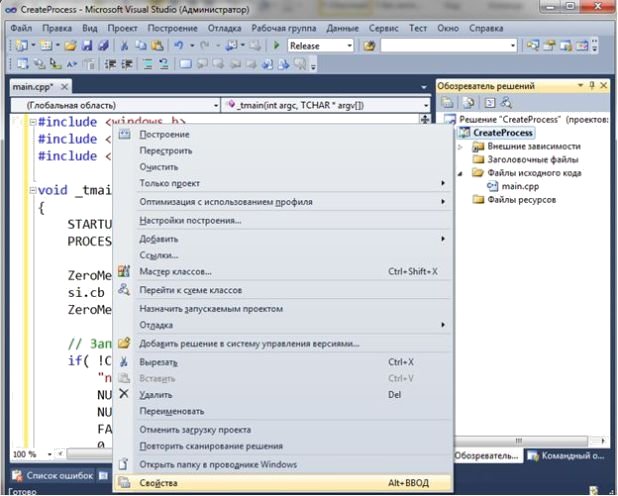Collapse the void _tmain code block
Screen dimensions: 618x496
tap(33, 190)
